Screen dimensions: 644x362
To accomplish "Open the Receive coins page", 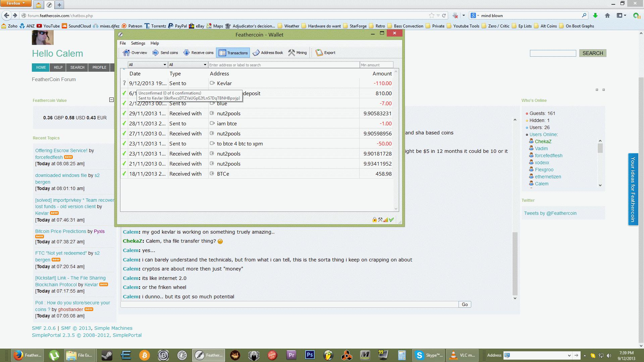I will tap(198, 53).
